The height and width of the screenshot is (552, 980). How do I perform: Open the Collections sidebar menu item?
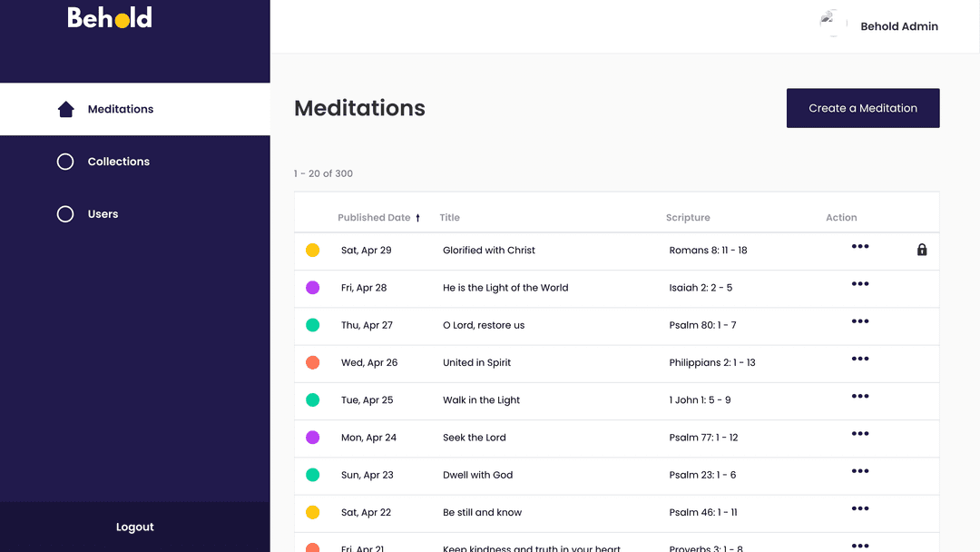(x=118, y=162)
